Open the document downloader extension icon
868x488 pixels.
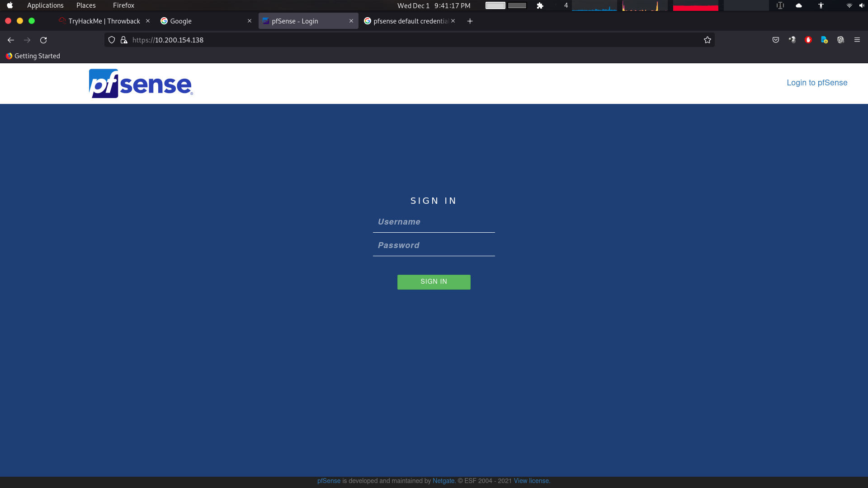824,40
